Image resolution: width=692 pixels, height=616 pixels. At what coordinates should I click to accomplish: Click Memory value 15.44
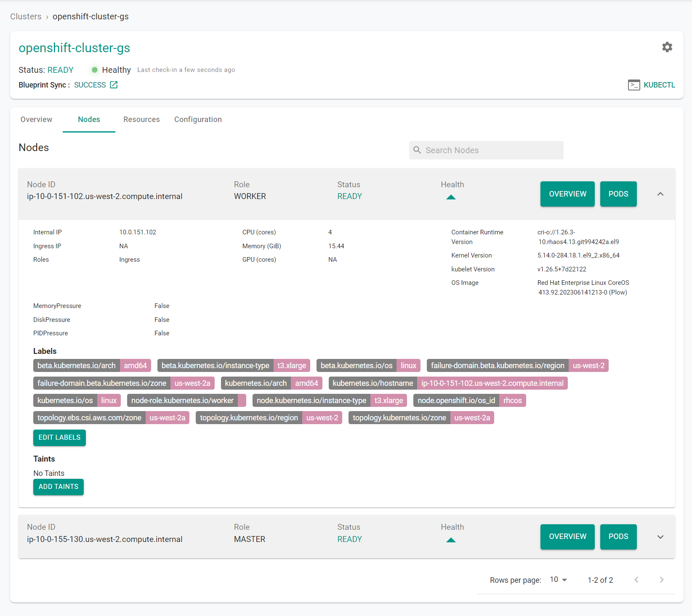(336, 246)
